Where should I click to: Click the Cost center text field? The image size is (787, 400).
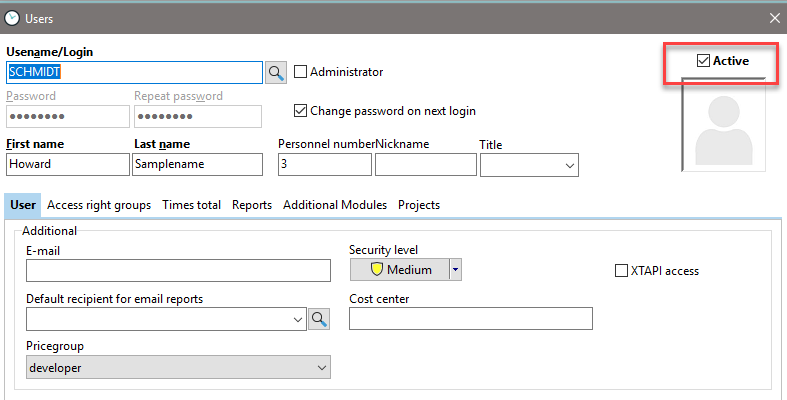point(470,319)
